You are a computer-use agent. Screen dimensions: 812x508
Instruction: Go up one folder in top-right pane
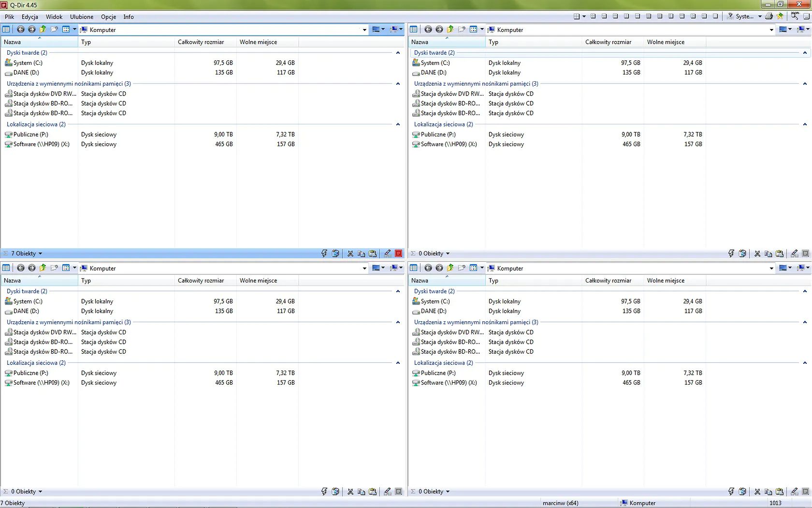[450, 30]
